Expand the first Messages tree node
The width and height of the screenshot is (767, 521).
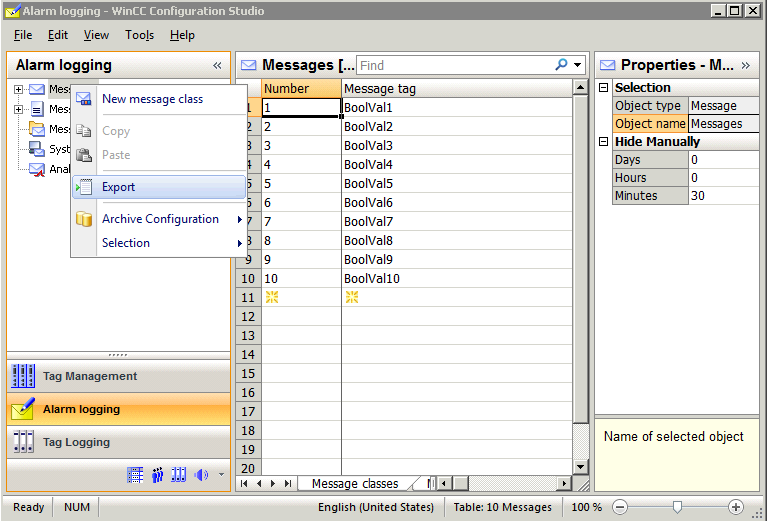19,89
